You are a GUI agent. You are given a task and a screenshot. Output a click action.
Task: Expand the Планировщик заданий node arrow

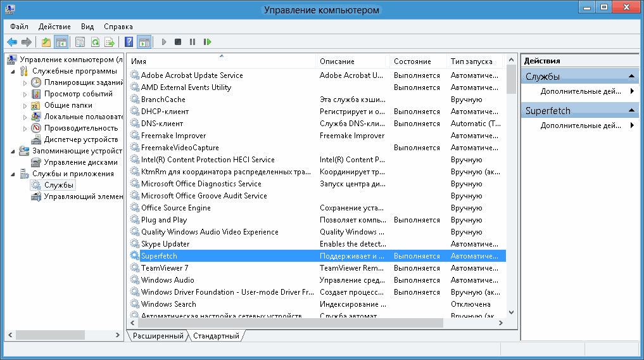[x=25, y=82]
